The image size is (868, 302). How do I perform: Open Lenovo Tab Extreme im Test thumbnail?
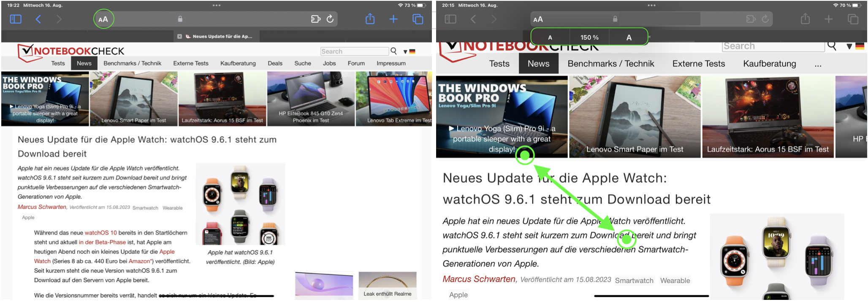pos(394,99)
